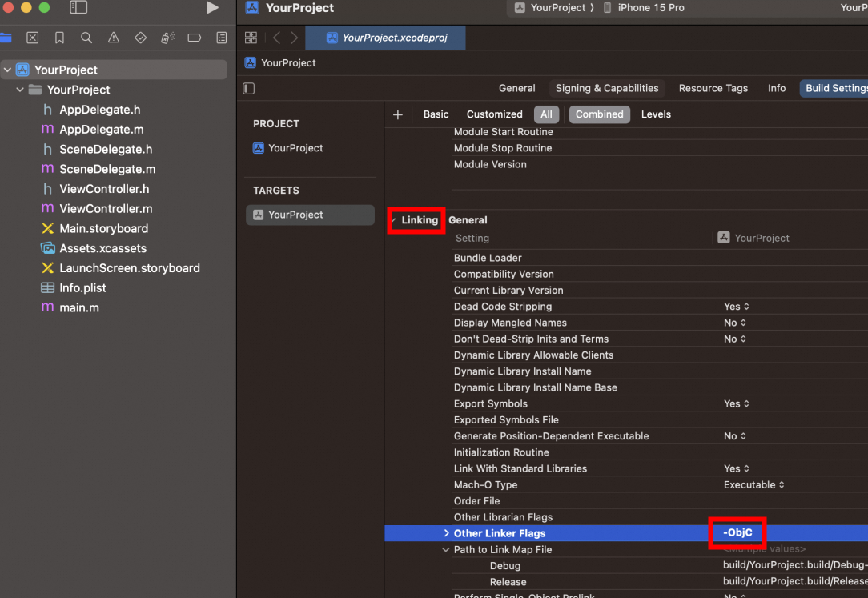Switch to Resource Tags tab
Screen dimensions: 868x598
click(x=713, y=89)
